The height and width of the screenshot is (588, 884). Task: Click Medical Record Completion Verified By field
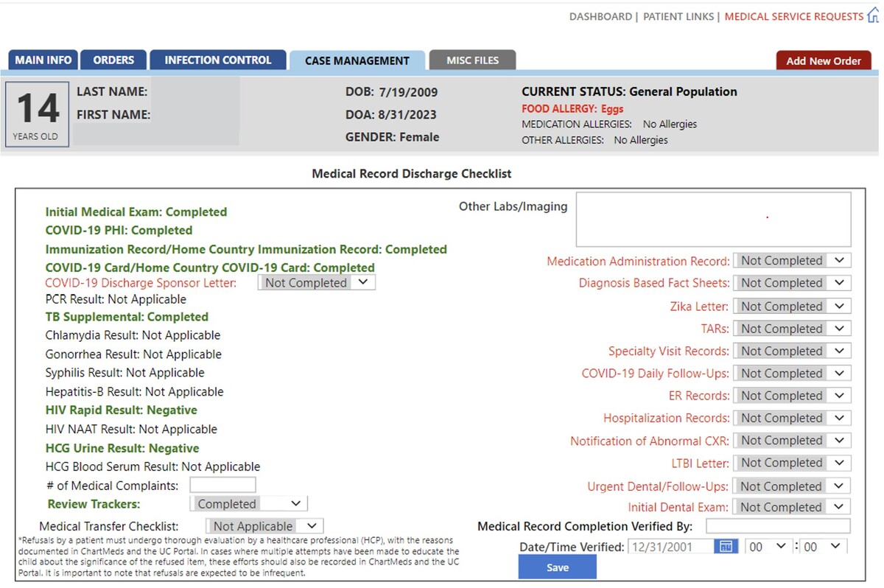pyautogui.click(x=777, y=526)
